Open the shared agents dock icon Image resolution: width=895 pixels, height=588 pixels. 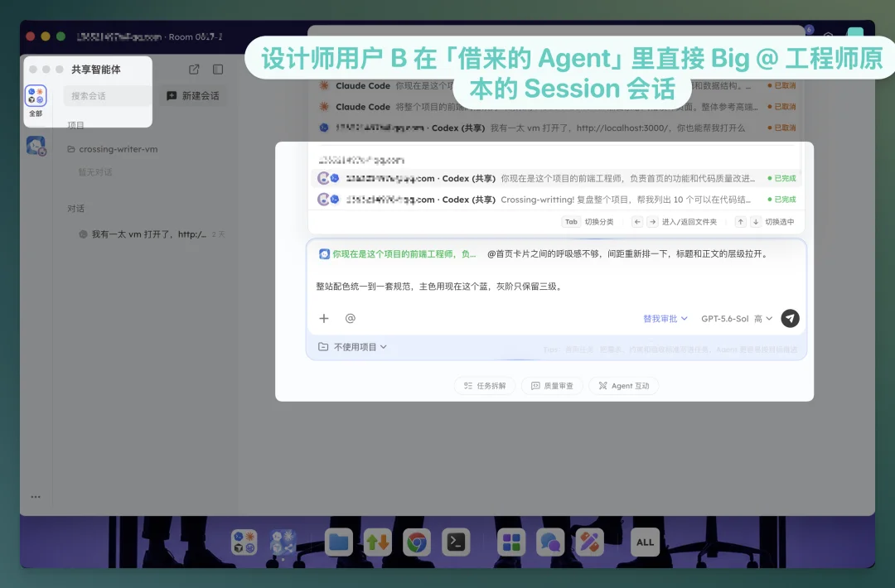[282, 542]
